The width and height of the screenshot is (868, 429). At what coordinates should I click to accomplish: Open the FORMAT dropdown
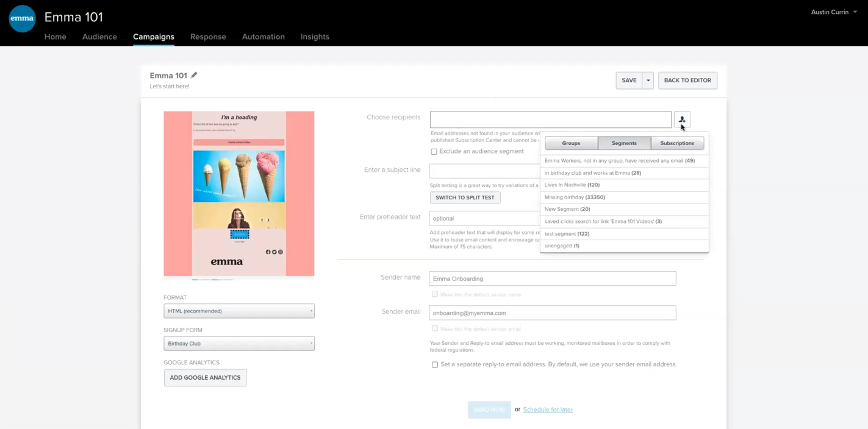pyautogui.click(x=239, y=311)
